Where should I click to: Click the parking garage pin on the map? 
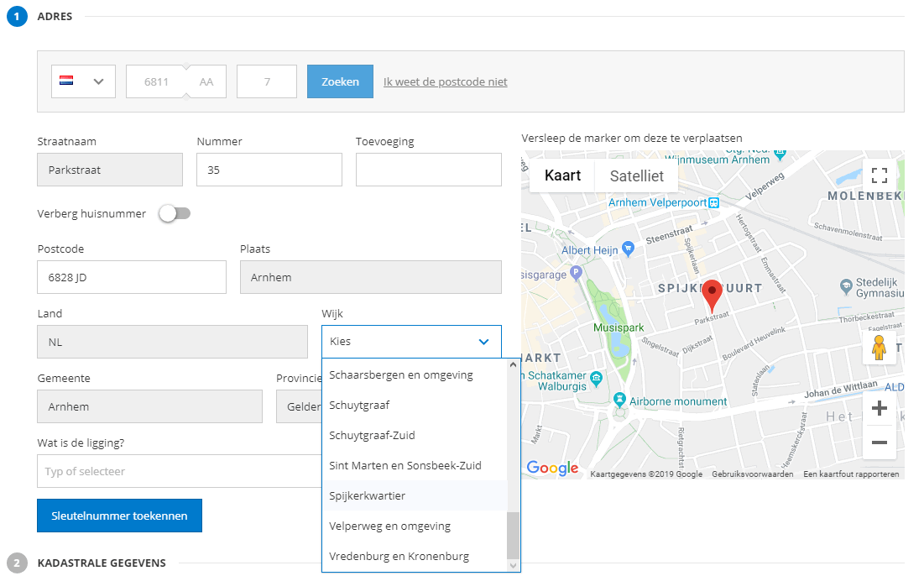577,272
